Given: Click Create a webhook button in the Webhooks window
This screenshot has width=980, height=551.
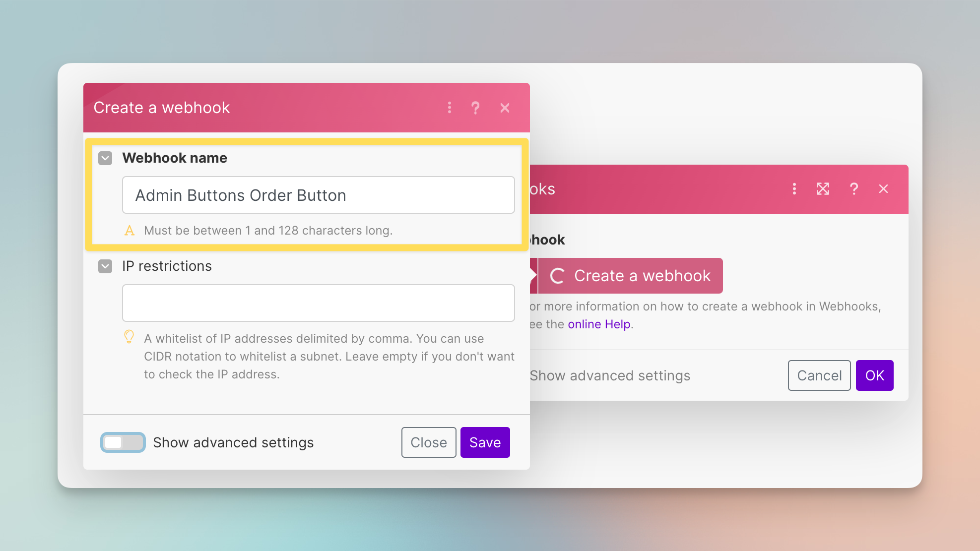Looking at the screenshot, I should tap(630, 276).
